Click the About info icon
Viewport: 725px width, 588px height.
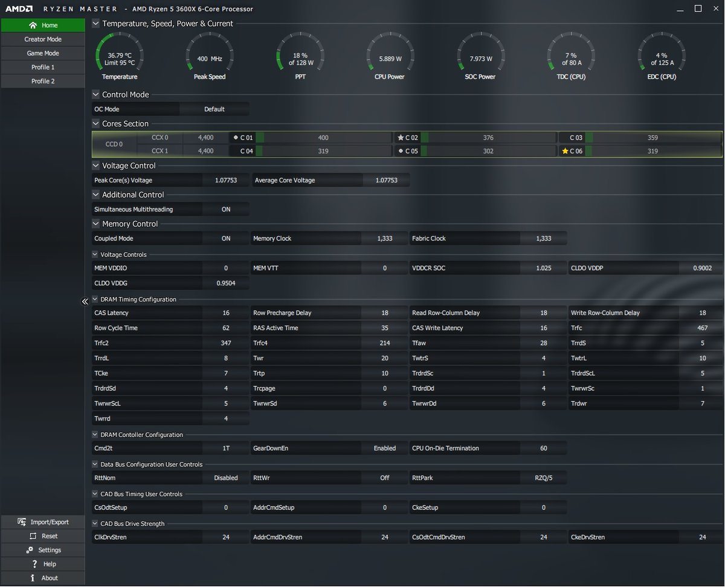(x=33, y=578)
